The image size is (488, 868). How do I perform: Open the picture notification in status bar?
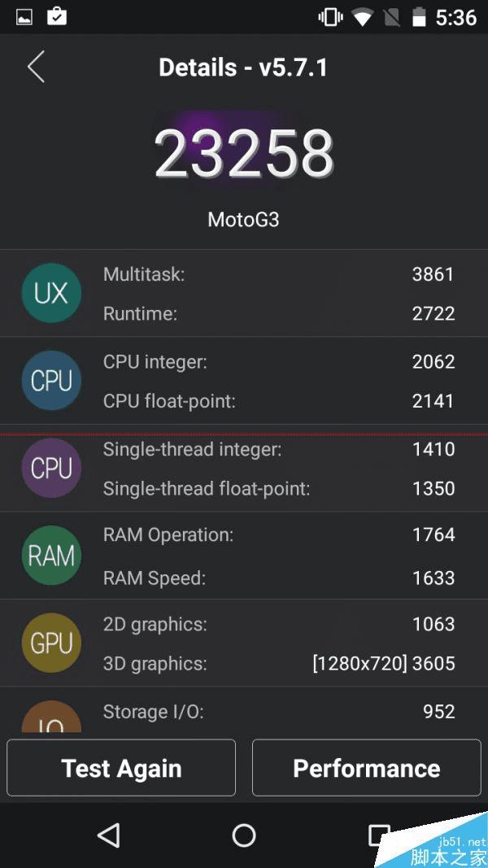[x=24, y=17]
